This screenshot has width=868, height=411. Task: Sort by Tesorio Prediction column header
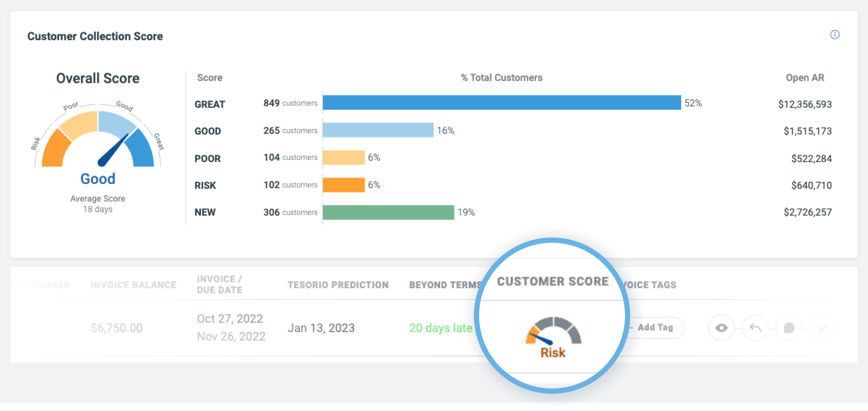tap(338, 285)
